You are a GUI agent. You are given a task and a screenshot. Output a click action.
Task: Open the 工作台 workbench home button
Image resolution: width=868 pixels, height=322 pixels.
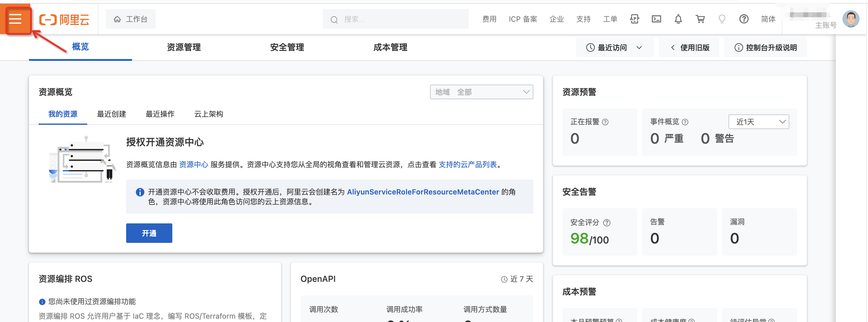point(131,19)
